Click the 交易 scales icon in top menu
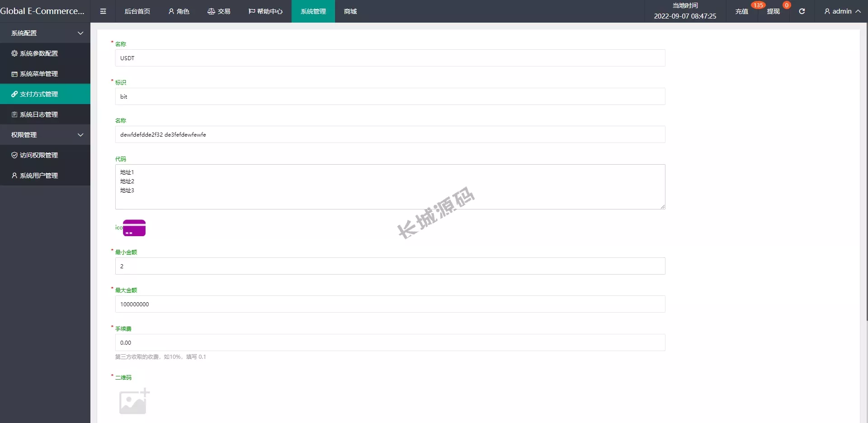868x423 pixels. (x=211, y=11)
